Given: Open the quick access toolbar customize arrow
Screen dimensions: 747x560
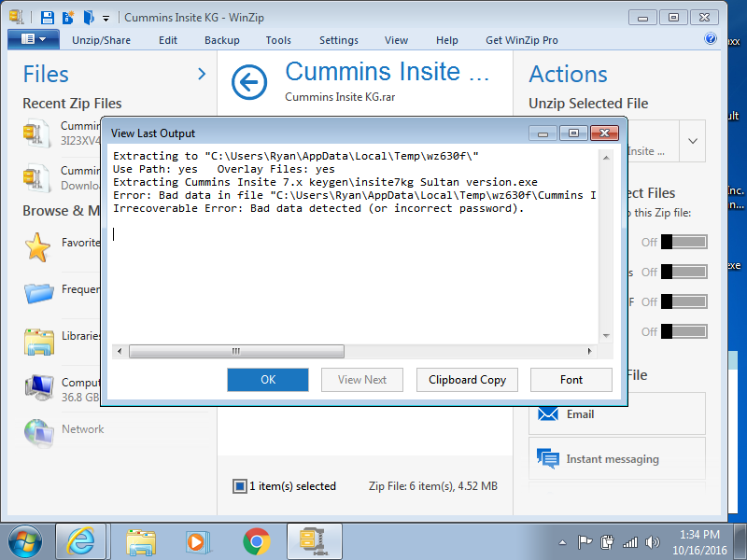Looking at the screenshot, I should coord(106,19).
